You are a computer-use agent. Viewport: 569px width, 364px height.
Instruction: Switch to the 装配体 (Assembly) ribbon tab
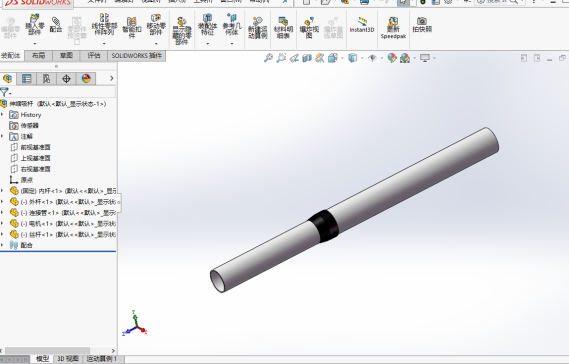point(11,56)
